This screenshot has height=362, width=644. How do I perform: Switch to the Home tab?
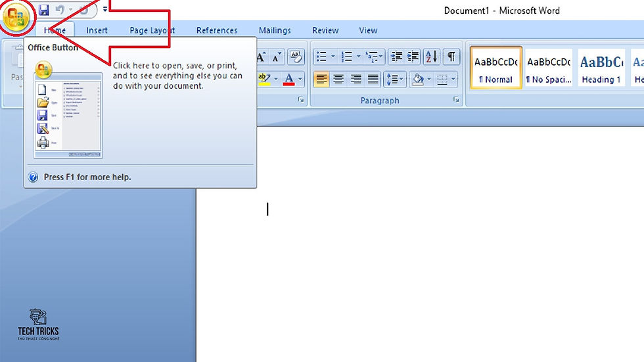(55, 30)
